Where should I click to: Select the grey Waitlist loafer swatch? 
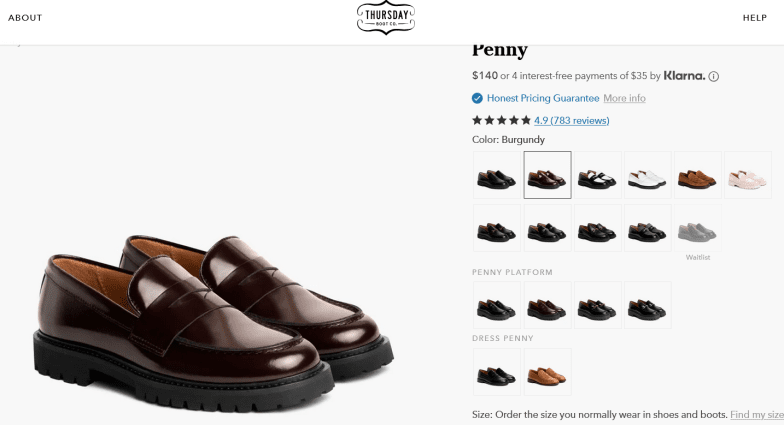point(697,229)
